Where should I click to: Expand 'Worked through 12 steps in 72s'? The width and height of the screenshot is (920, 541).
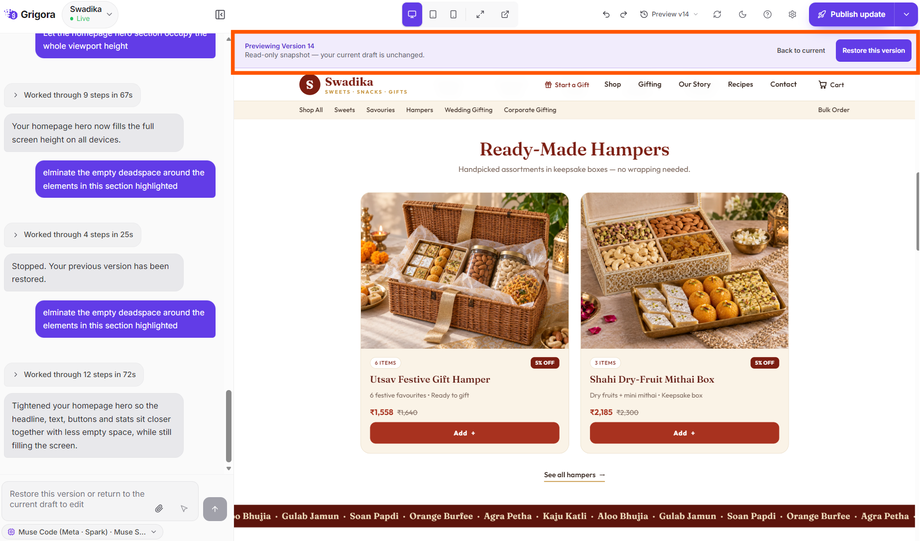click(74, 374)
